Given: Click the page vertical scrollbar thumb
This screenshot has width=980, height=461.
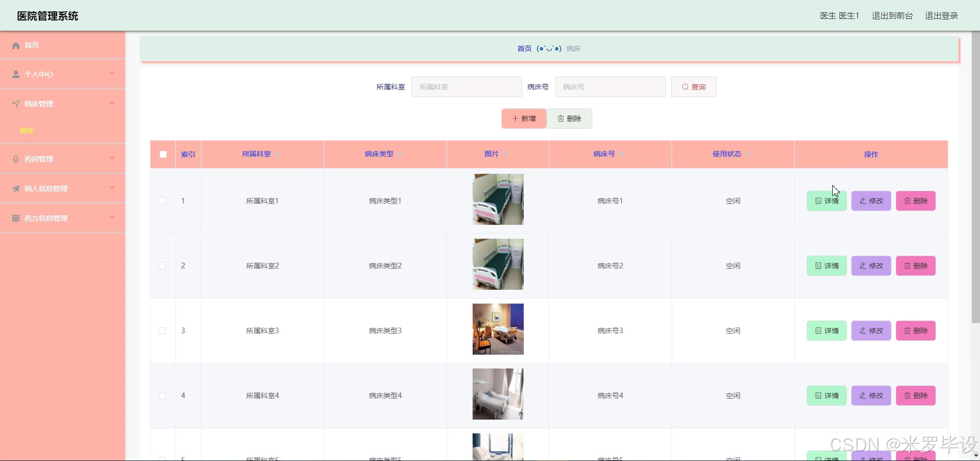Looking at the screenshot, I should point(975,176).
